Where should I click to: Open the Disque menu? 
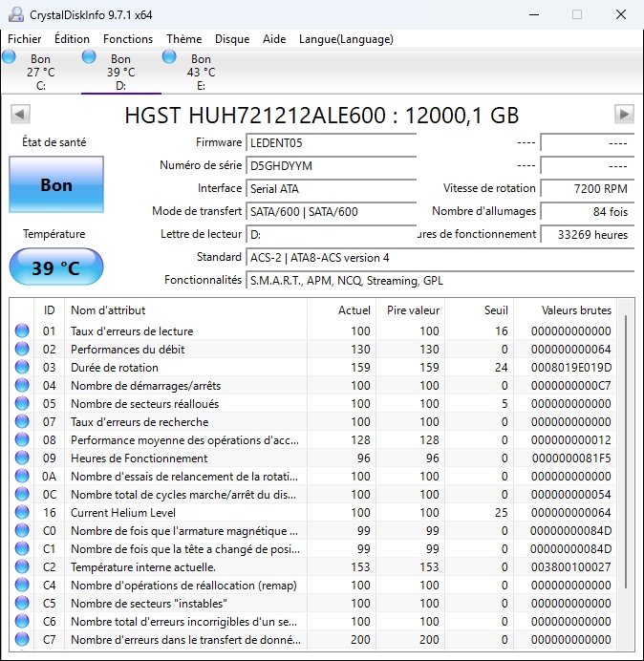232,39
